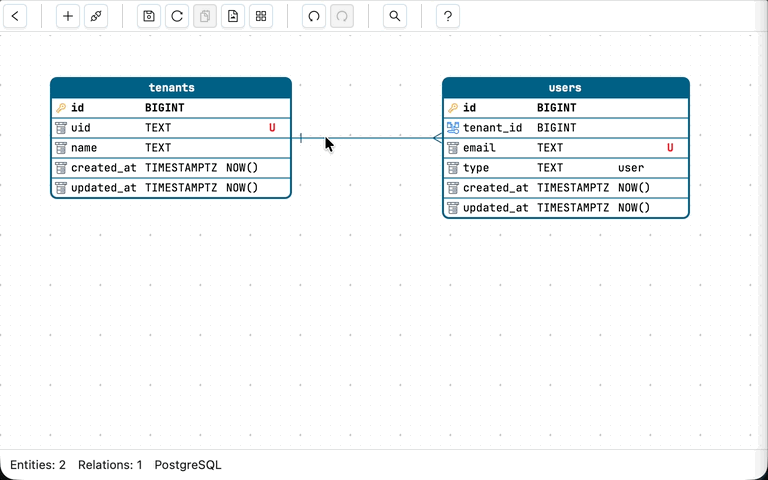Click the export document icon
Screen dimensions: 768x480
point(233,16)
